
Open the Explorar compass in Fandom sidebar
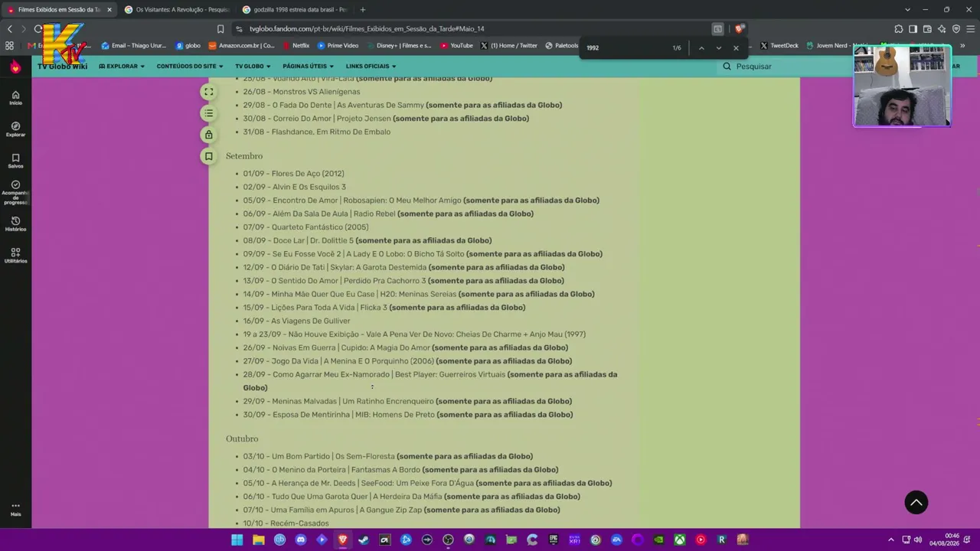click(x=15, y=129)
